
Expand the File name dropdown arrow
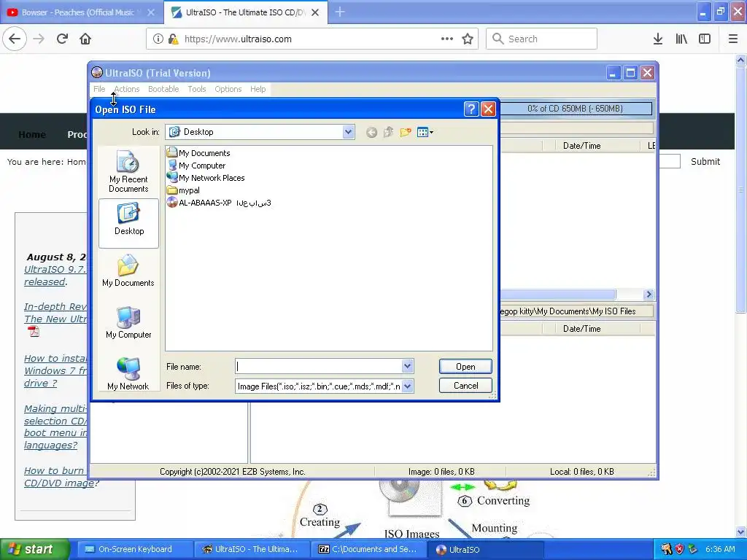tap(407, 366)
